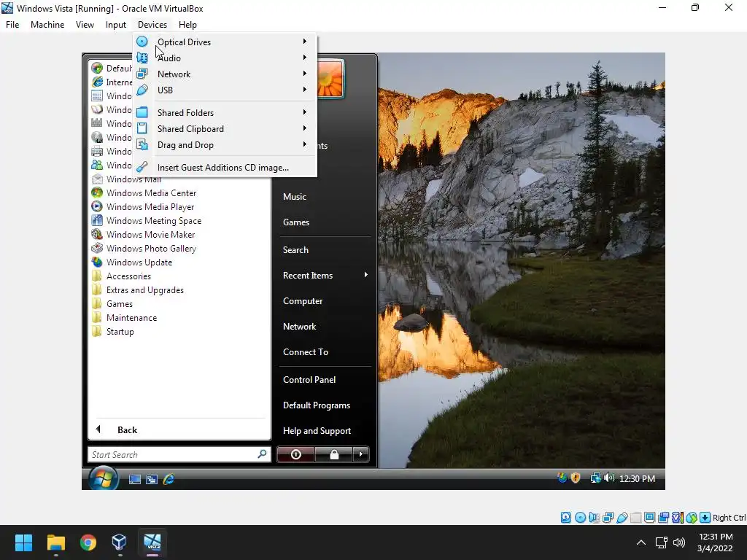
Task: Click the USB devices icon in VirtualBox status bar
Action: pos(622,518)
